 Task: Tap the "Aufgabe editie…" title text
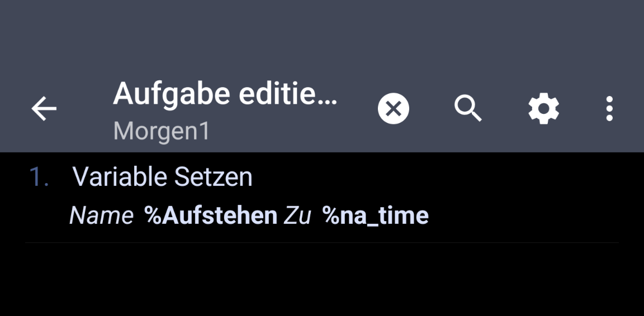click(x=225, y=94)
